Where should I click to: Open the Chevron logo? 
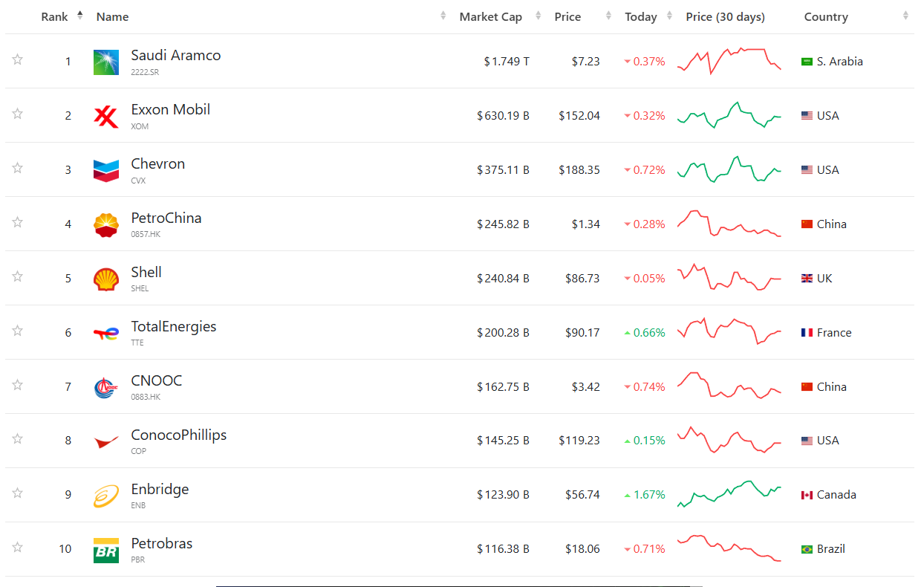[x=106, y=171]
